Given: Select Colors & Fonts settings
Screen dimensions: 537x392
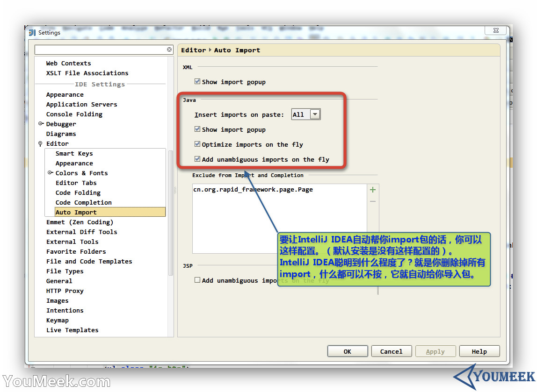Looking at the screenshot, I should click(81, 173).
